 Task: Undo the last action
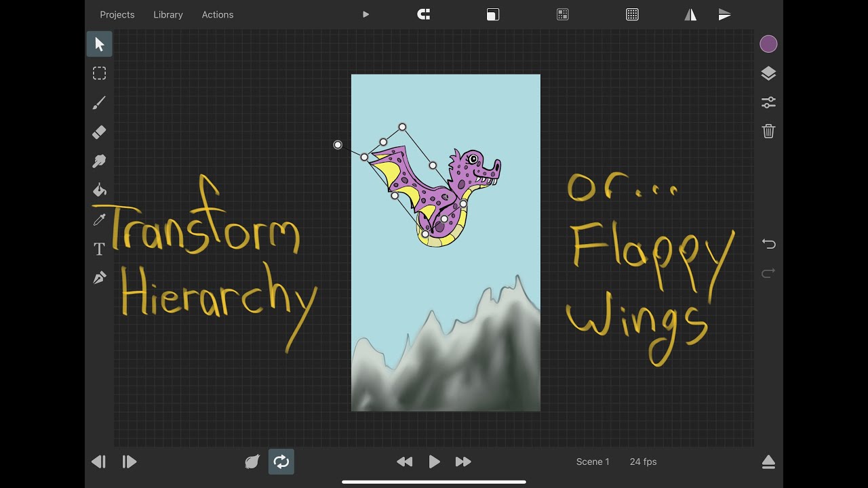(x=768, y=243)
